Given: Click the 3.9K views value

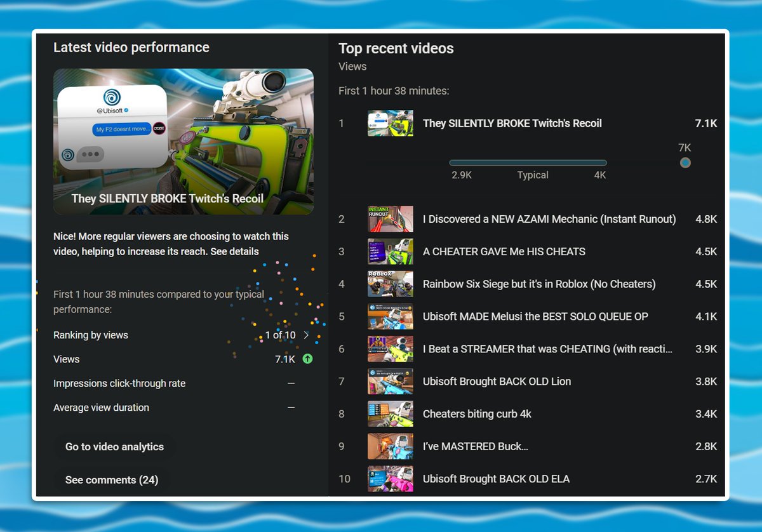Looking at the screenshot, I should [706, 349].
